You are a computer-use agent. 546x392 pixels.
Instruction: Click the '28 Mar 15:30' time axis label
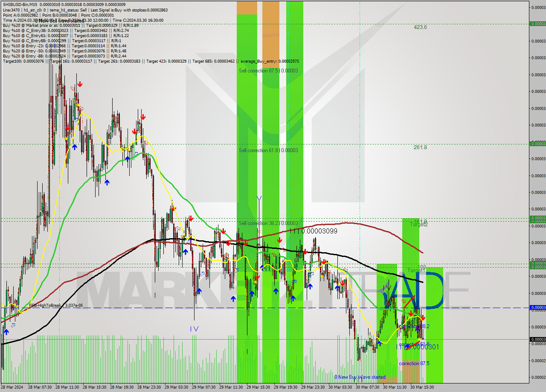click(94, 387)
